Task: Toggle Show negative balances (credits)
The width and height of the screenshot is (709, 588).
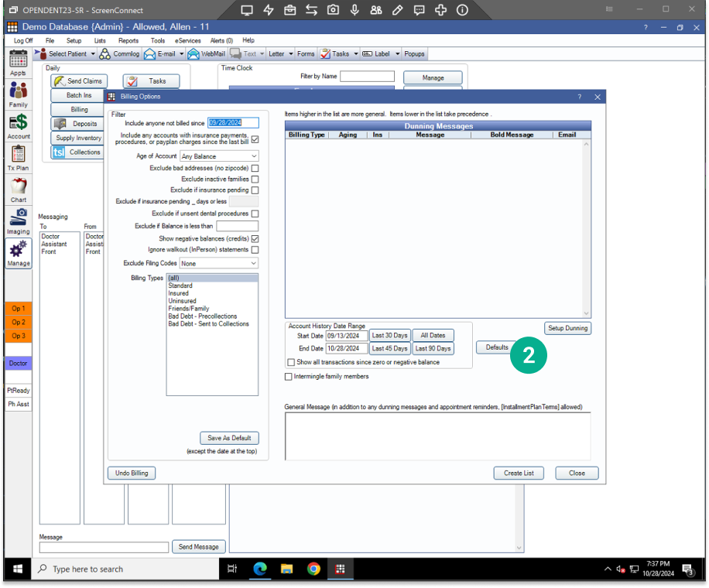Action: 255,239
